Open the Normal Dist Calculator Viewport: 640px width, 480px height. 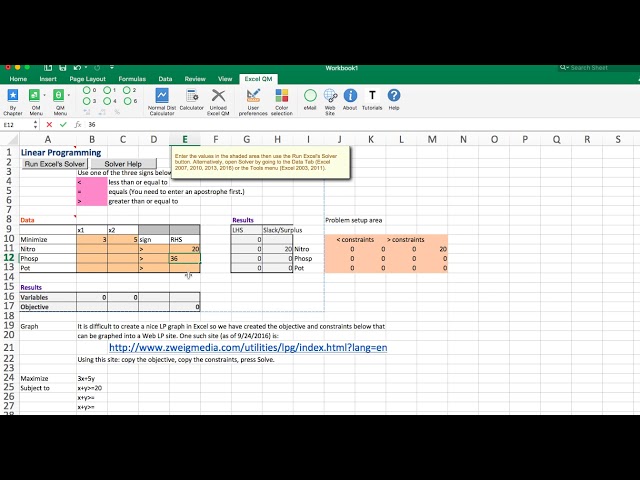(x=162, y=95)
